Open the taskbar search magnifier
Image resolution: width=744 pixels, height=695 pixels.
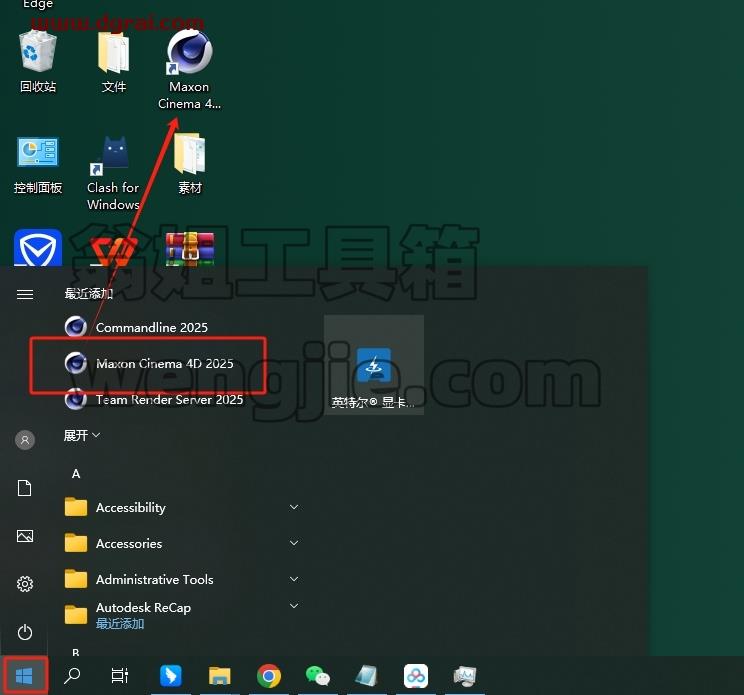(x=72, y=676)
